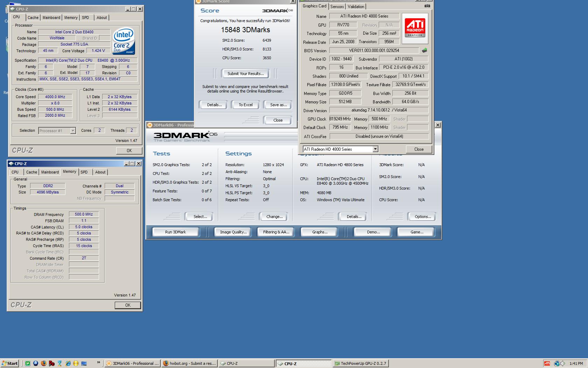Click the Demo button
The width and height of the screenshot is (588, 368).
[x=373, y=232]
